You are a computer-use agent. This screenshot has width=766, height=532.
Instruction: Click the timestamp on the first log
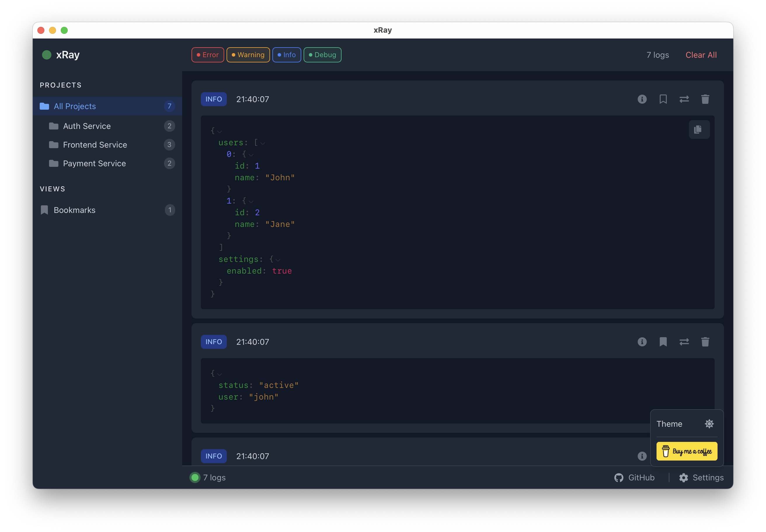click(253, 99)
